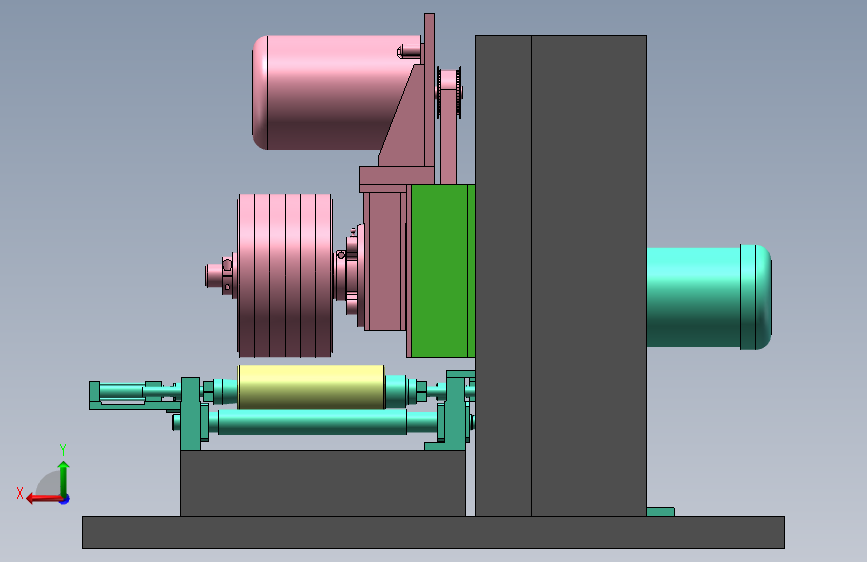867x562 pixels.
Task: Click the red X axis of triad
Action: 44,499
